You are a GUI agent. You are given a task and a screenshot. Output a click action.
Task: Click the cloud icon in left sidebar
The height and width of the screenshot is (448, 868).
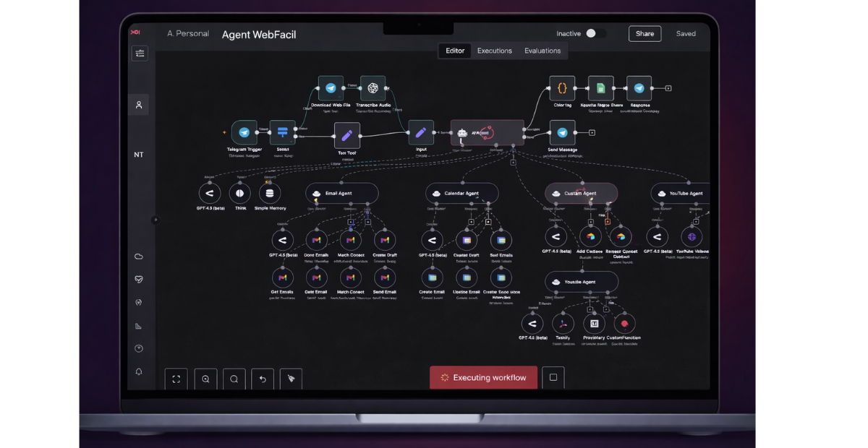tap(139, 257)
